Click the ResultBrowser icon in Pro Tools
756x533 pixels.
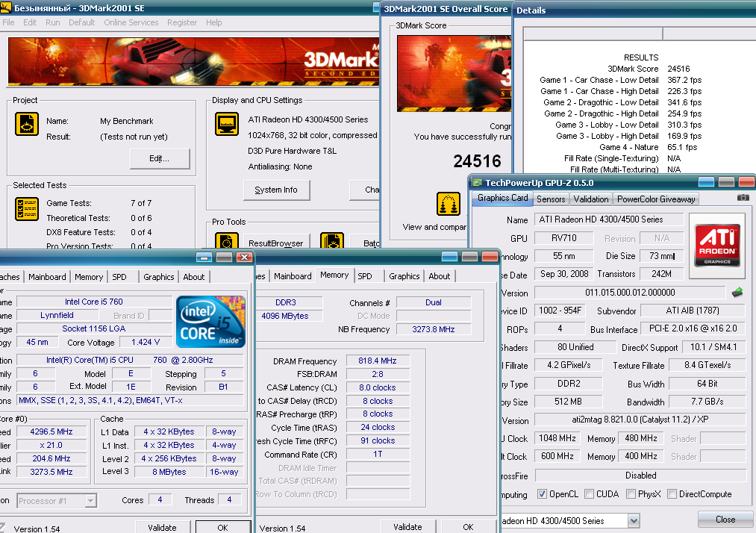coord(227,240)
